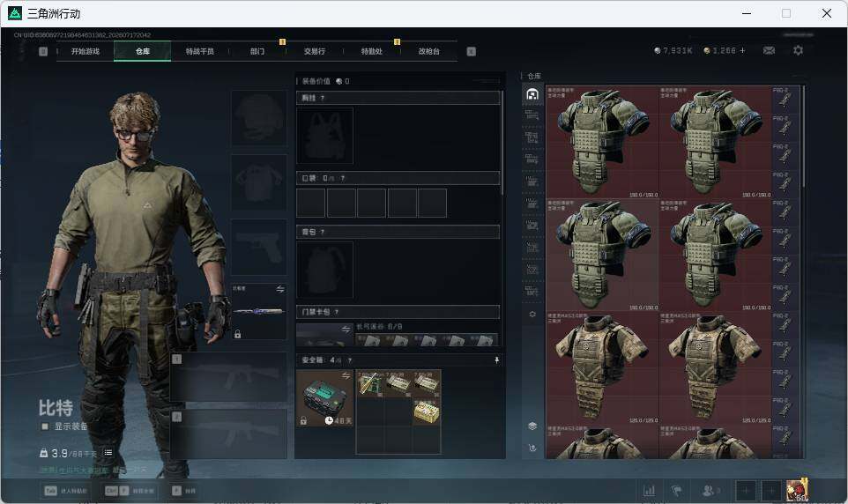
Task: Toggle the pin icon on 安全箱 header
Action: [x=496, y=359]
